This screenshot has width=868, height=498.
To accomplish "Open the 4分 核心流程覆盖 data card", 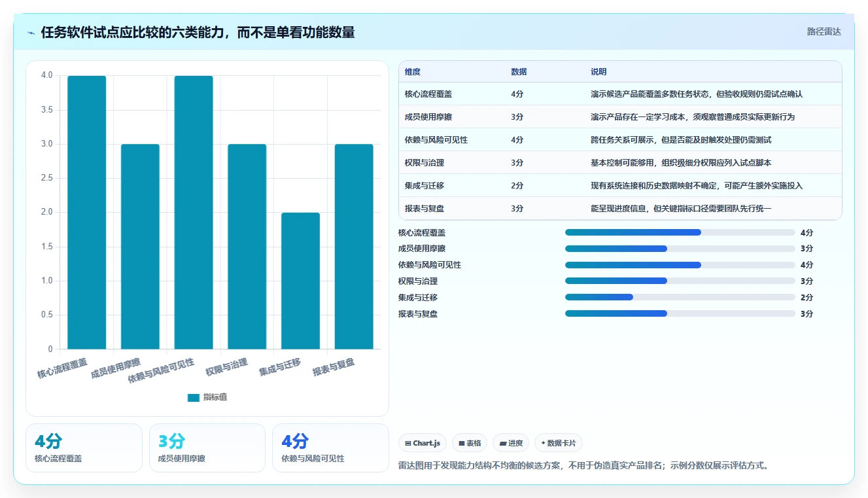I will (84, 448).
